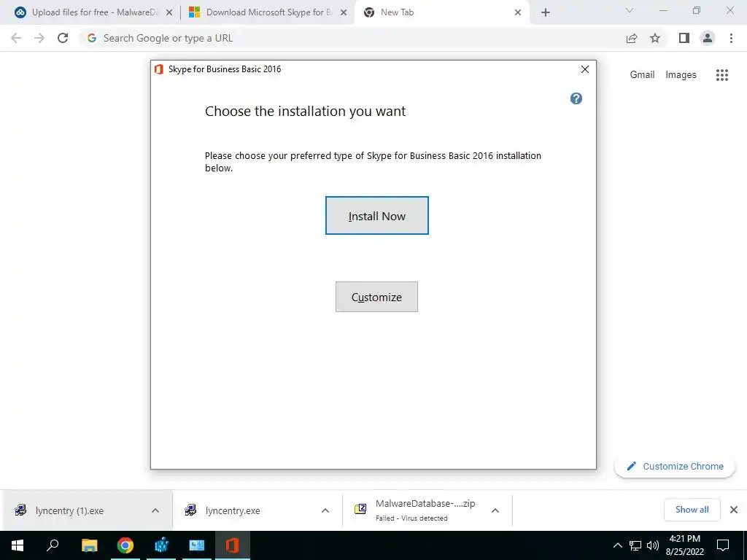Open the installer help question mark icon
The height and width of the screenshot is (560, 747).
pyautogui.click(x=576, y=98)
